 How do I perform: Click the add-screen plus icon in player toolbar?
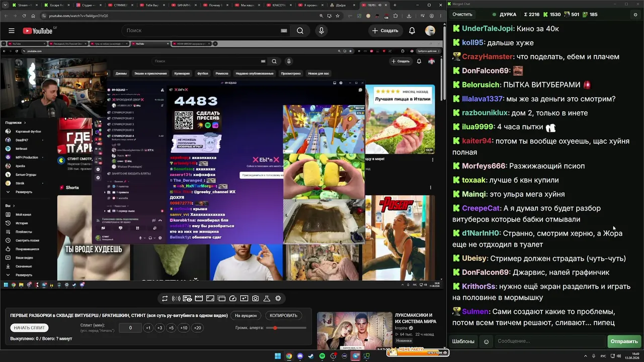(244, 299)
